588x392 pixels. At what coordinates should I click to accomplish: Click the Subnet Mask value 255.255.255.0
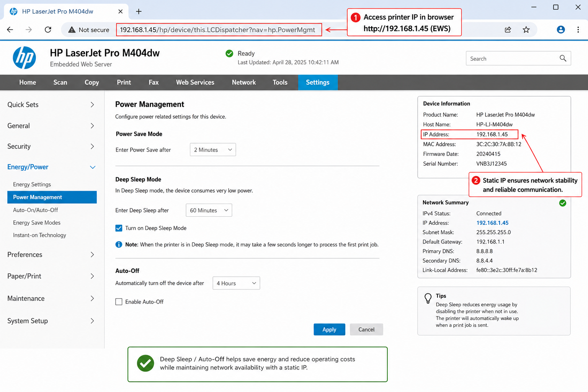tap(493, 232)
